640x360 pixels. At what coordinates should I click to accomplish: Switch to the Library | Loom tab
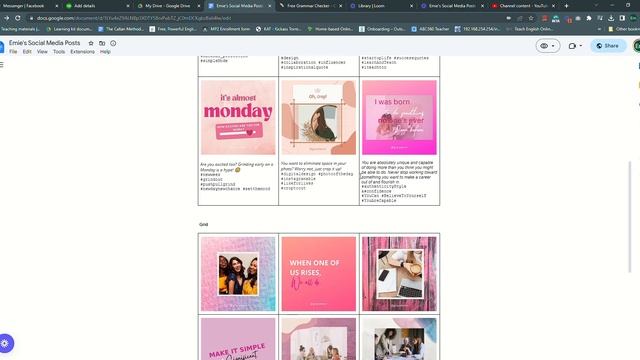[x=382, y=6]
